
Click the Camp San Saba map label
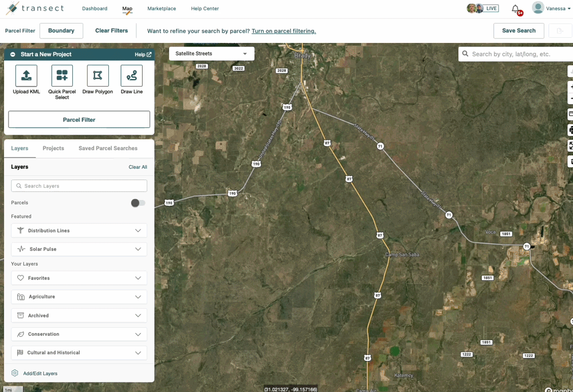coord(402,254)
